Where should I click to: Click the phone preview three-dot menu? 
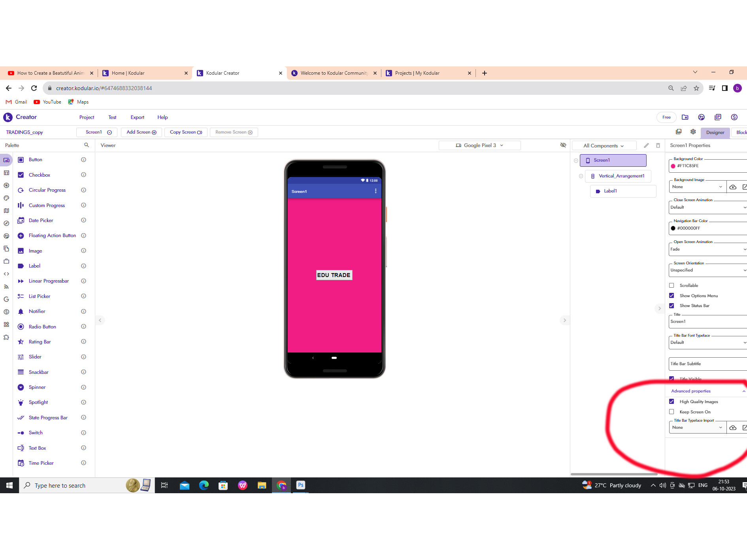click(375, 191)
